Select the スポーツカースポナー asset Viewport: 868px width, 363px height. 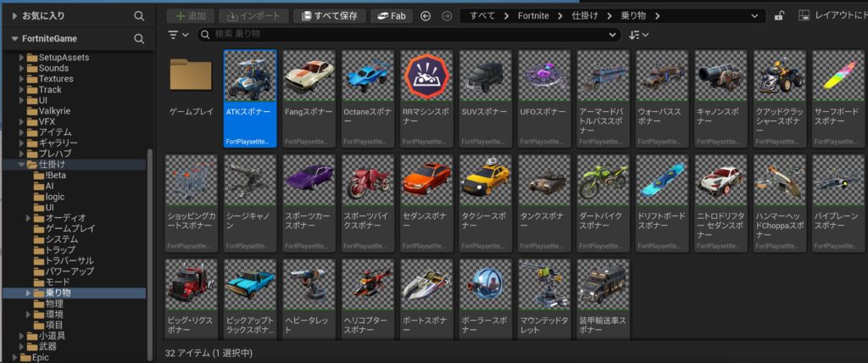tap(309, 204)
